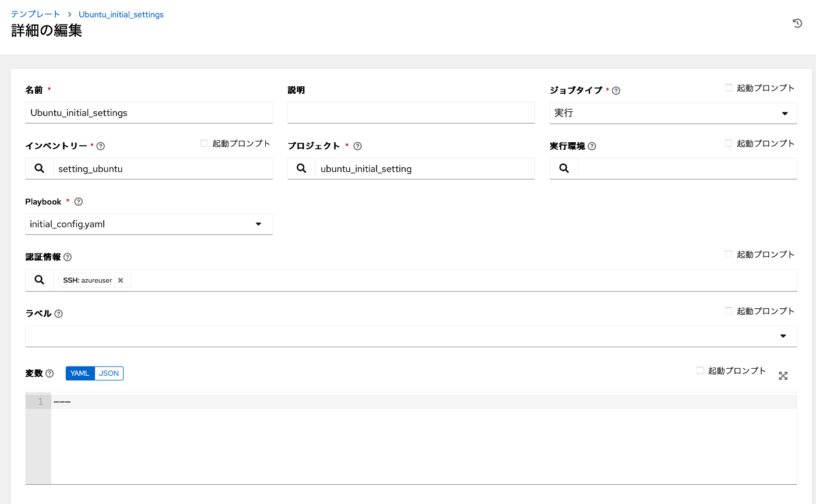Open the project search lookup
The image size is (816, 504).
point(301,168)
